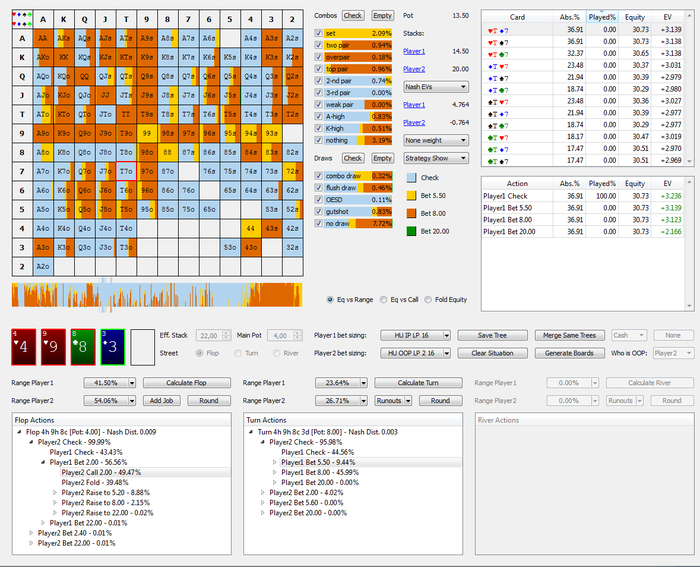Toggle the 'no draw' checkbox

click(318, 223)
